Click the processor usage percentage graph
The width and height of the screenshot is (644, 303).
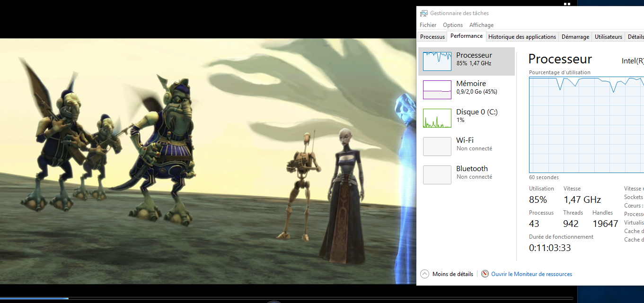tap(586, 125)
